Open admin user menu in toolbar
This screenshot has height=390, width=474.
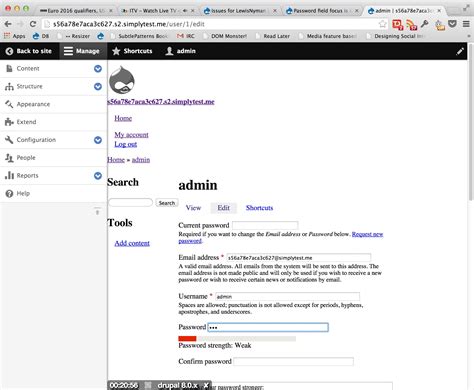pyautogui.click(x=180, y=51)
